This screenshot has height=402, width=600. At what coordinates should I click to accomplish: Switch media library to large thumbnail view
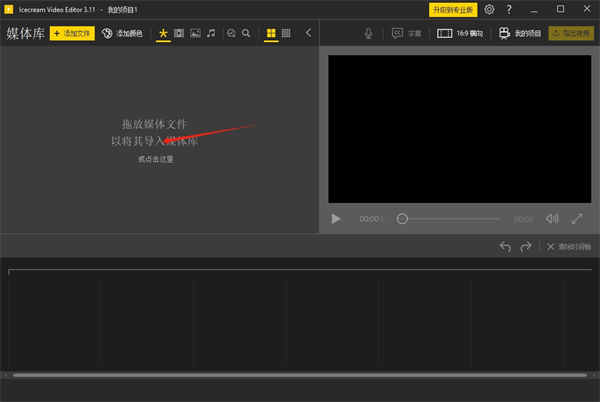[271, 33]
